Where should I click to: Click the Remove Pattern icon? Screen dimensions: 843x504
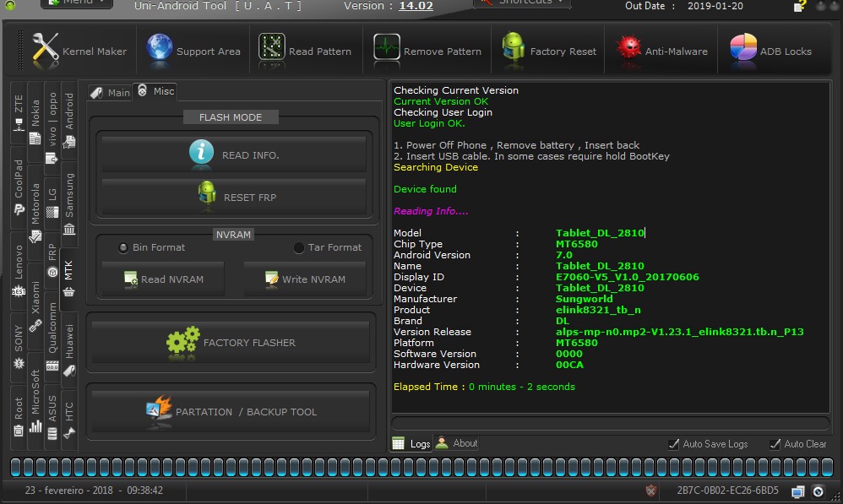[387, 48]
